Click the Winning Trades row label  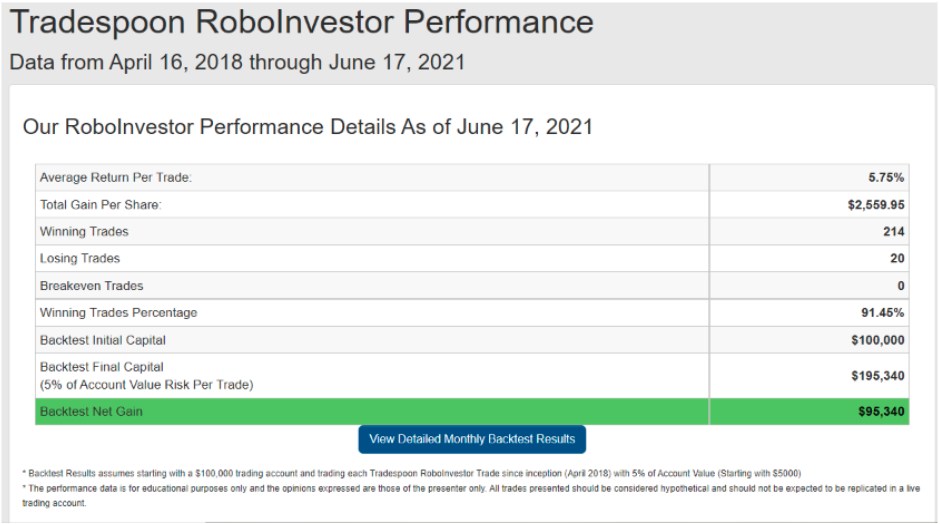[84, 231]
